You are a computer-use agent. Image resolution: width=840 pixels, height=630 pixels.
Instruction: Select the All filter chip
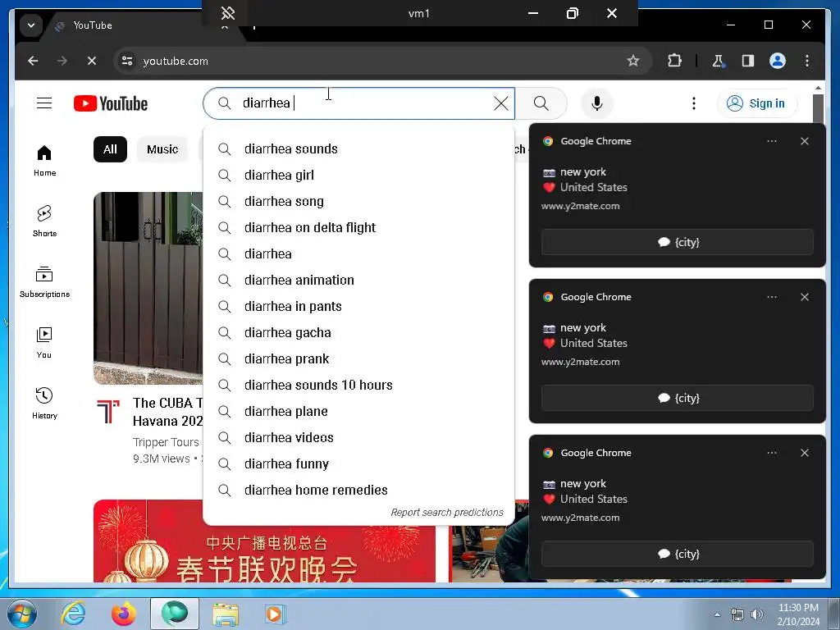pyautogui.click(x=111, y=149)
